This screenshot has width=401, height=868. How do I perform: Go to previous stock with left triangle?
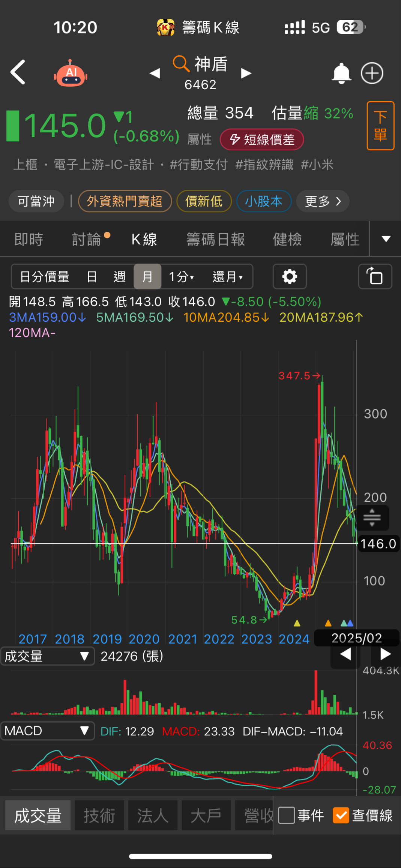tap(155, 73)
